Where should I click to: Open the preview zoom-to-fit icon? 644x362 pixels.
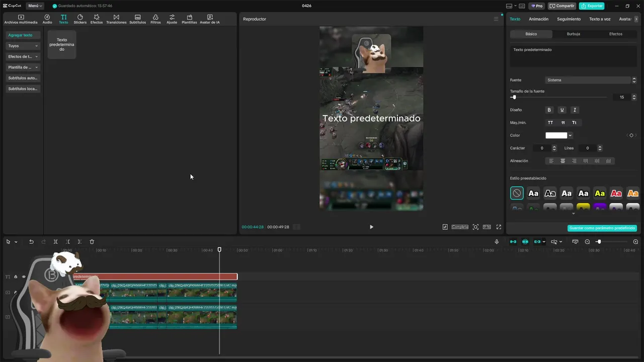[x=475, y=227]
